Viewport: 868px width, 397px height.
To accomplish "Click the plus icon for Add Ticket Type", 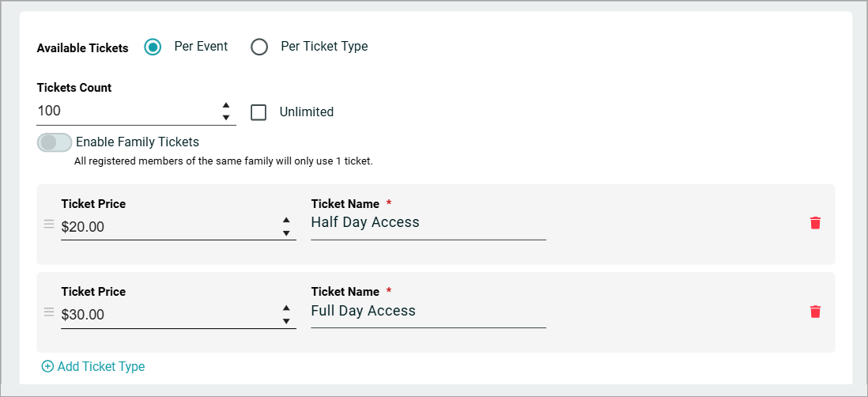I will (x=48, y=366).
